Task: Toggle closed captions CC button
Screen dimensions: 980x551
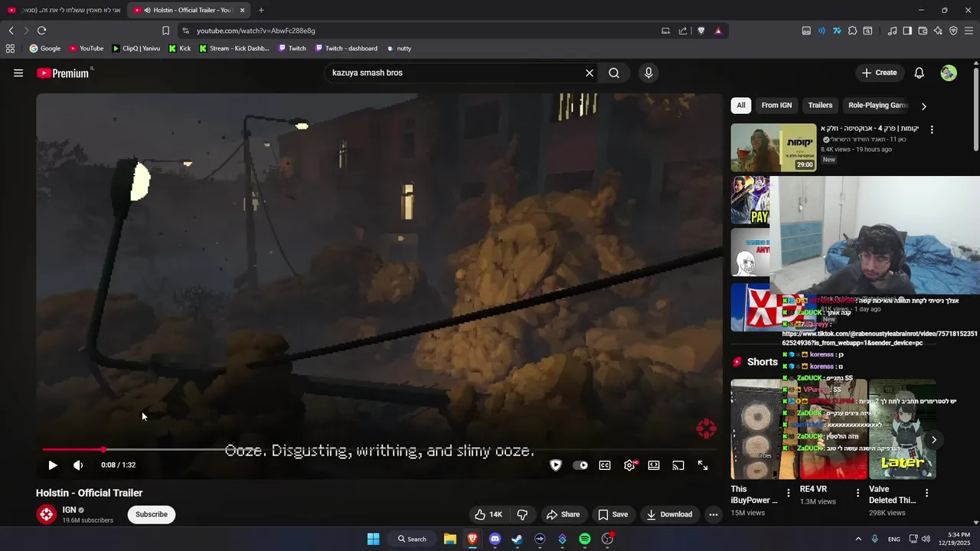Action: click(x=605, y=465)
